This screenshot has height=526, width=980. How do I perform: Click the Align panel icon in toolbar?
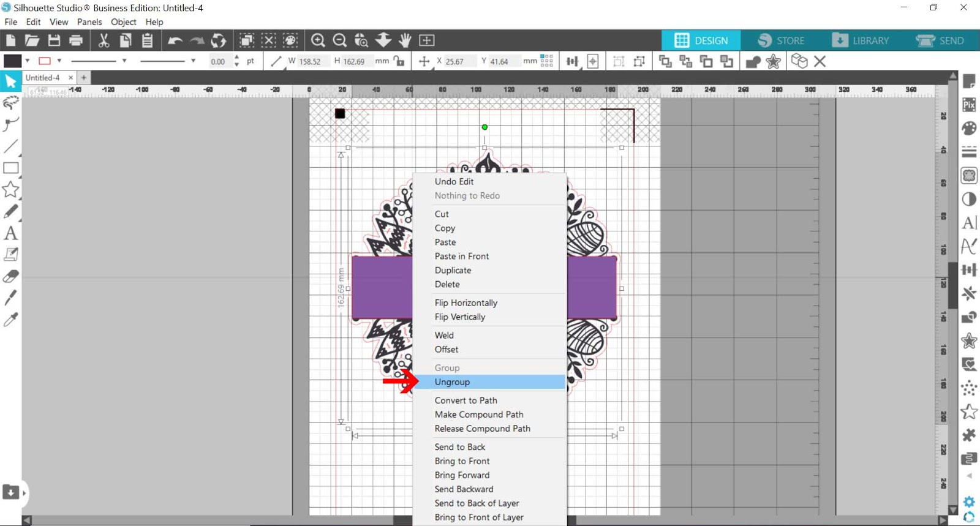pyautogui.click(x=572, y=61)
